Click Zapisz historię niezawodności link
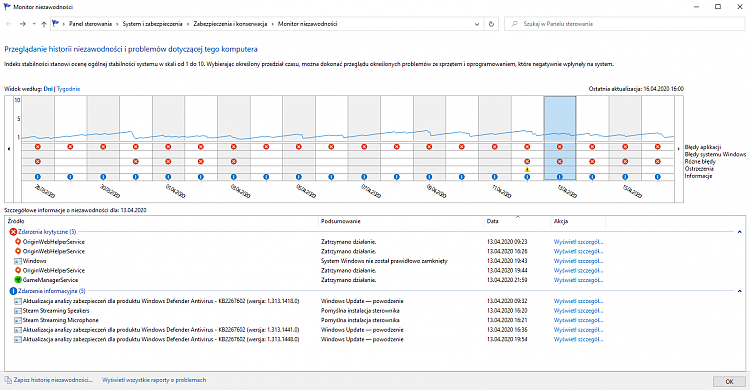This screenshot has width=750, height=390. 53,380
